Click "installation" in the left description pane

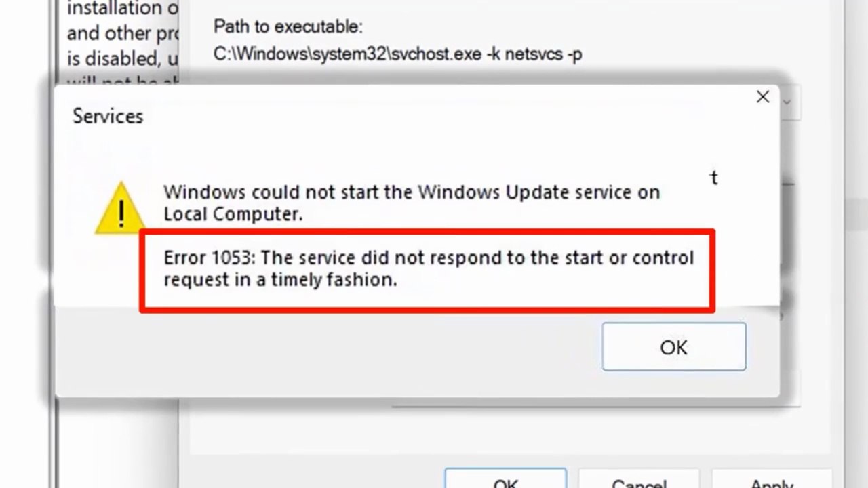[114, 9]
